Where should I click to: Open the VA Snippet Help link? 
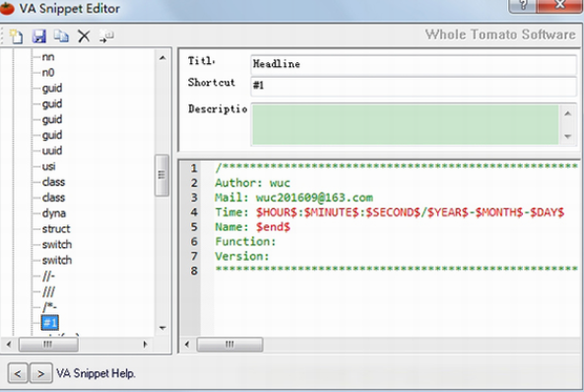coord(96,373)
